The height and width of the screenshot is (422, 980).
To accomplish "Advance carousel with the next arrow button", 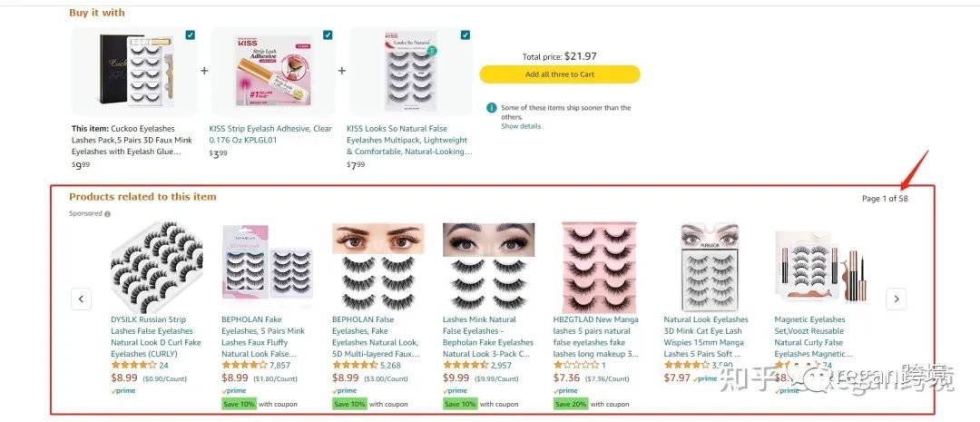I will [x=896, y=299].
